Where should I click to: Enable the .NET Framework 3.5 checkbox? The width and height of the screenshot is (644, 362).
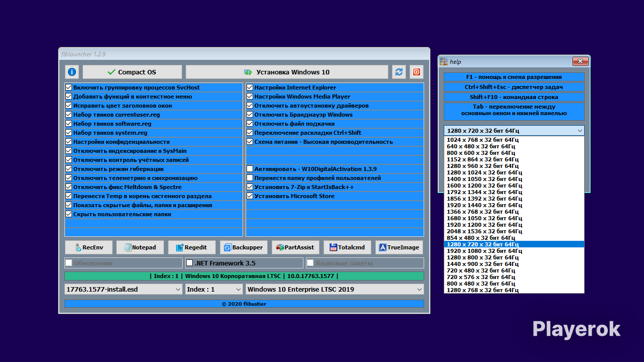[x=190, y=263]
